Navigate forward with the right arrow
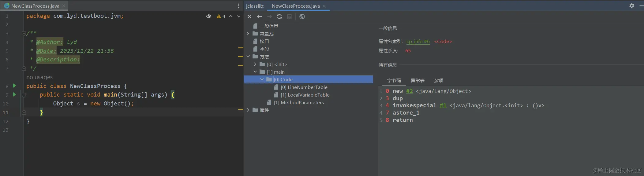 [269, 16]
